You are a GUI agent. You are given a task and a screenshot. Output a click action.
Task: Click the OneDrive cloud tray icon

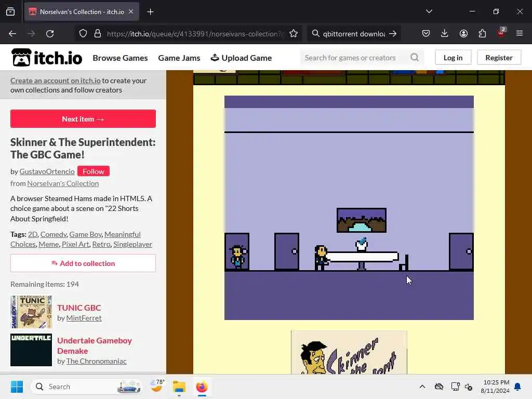pyautogui.click(x=438, y=387)
